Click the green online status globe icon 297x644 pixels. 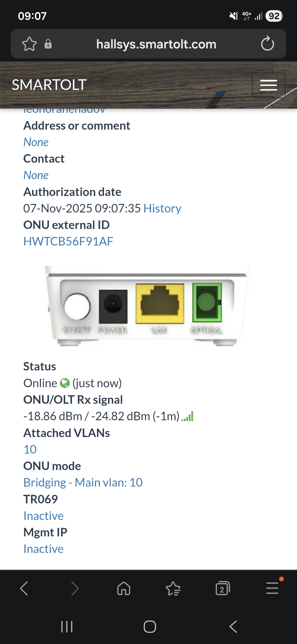(65, 383)
